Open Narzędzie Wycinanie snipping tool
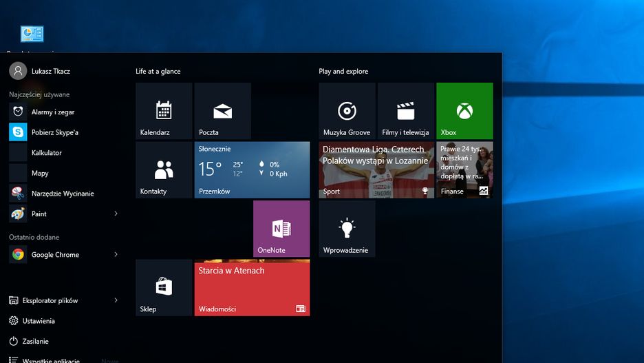 pyautogui.click(x=62, y=194)
